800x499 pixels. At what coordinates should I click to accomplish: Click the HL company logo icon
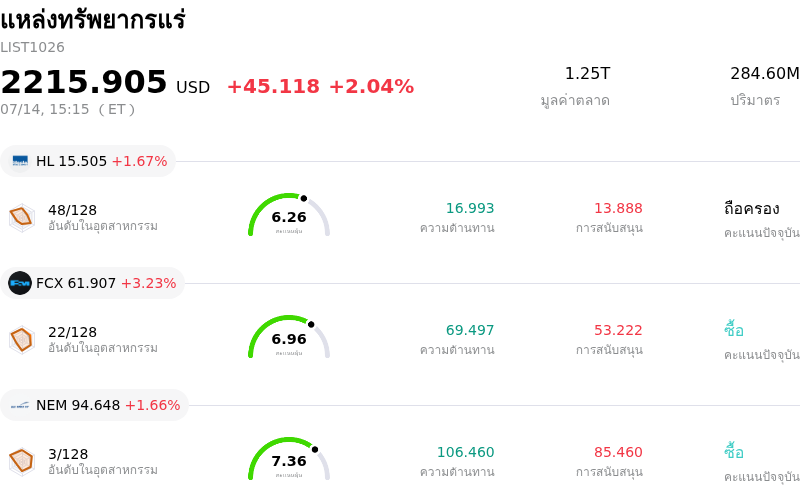20,161
